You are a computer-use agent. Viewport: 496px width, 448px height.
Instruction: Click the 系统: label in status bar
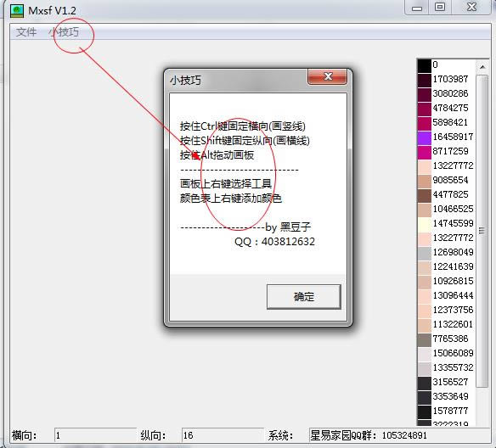click(x=280, y=435)
